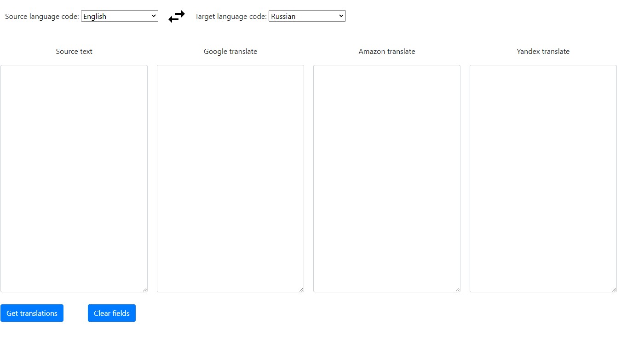
Task: Click the Amazon translate column heading
Action: point(387,52)
